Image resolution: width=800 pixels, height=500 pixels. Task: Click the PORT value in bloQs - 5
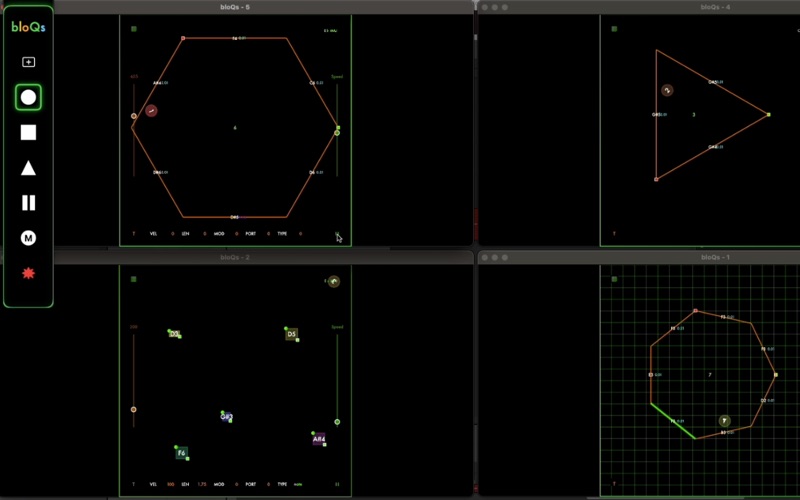tap(268, 234)
